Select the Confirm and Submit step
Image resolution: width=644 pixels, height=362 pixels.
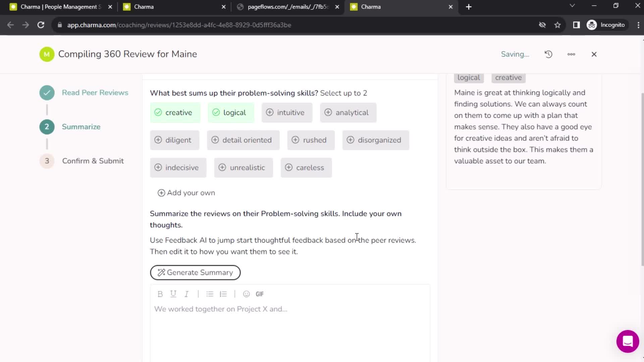[x=93, y=161]
